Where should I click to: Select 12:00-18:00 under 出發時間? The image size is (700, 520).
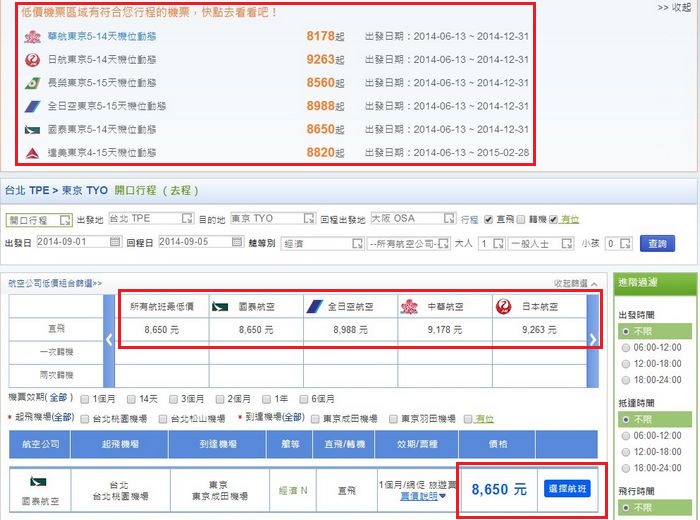pyautogui.click(x=626, y=364)
